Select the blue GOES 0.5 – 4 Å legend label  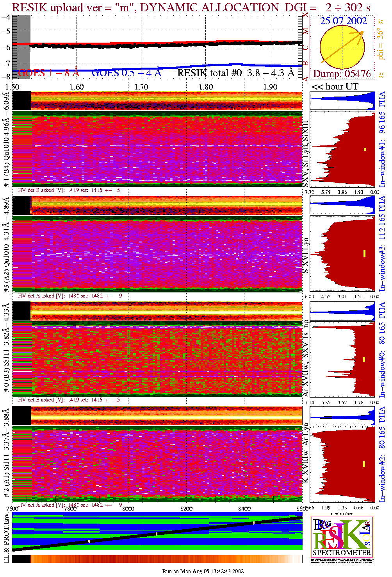tap(126, 73)
